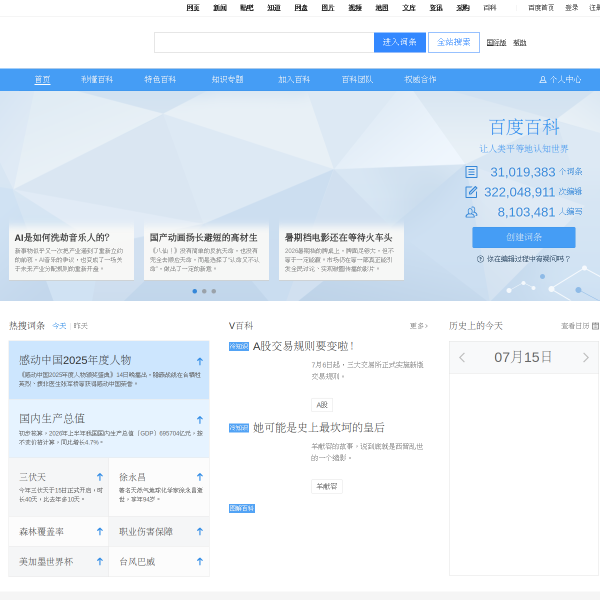The width and height of the screenshot is (600, 600).
Task: Click the up arrow beside 职业伤害保障
Action: pos(200,532)
